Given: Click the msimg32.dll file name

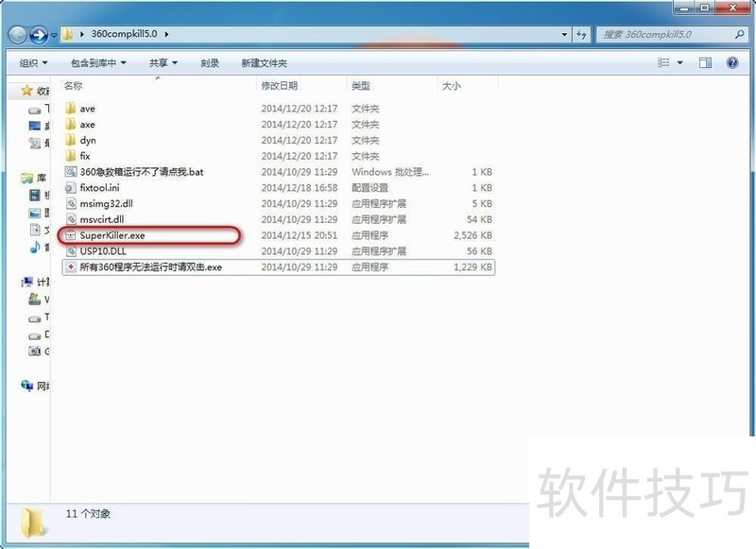Looking at the screenshot, I should tap(107, 203).
